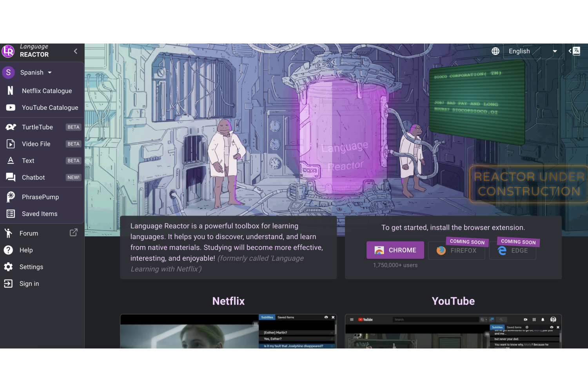Click the Forum external link icon
This screenshot has height=392, width=588.
(73, 232)
